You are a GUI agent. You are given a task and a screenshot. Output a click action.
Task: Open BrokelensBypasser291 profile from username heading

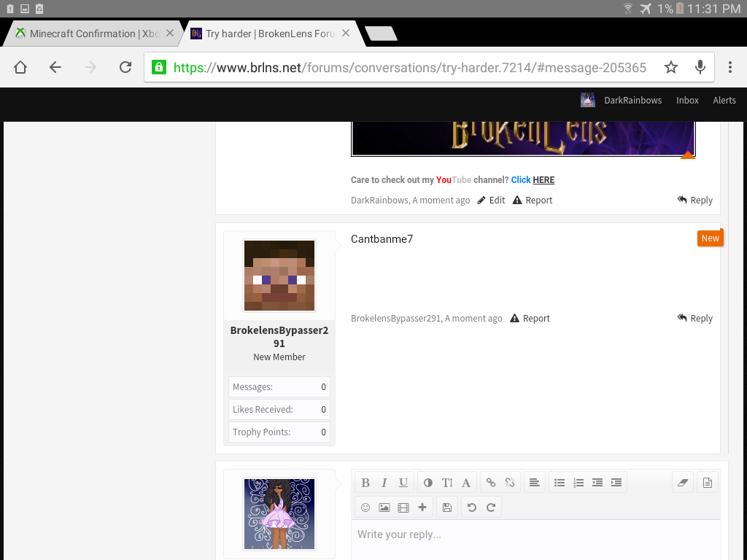pos(279,337)
